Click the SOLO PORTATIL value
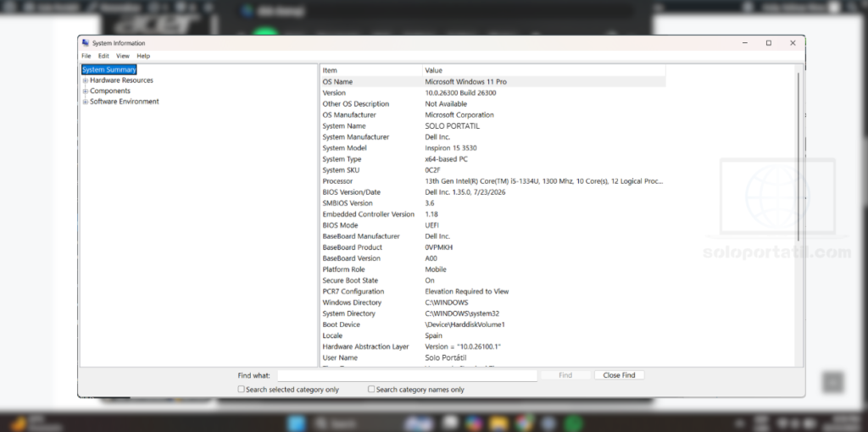The height and width of the screenshot is (432, 868). tap(453, 126)
